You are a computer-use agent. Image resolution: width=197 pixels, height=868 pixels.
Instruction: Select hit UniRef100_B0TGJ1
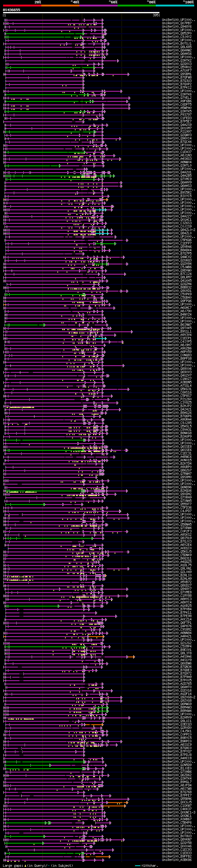177,43
